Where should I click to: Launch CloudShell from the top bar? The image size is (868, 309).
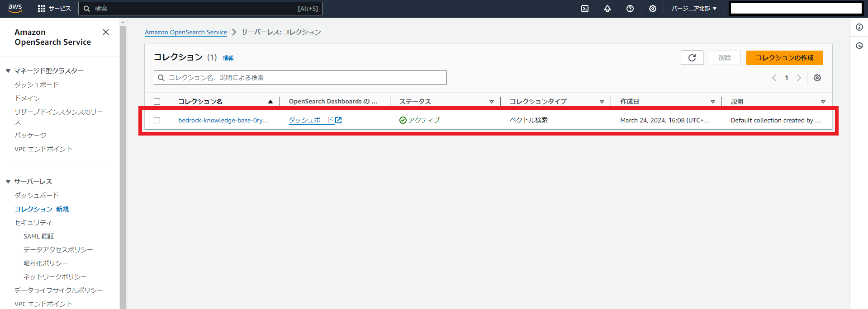585,9
